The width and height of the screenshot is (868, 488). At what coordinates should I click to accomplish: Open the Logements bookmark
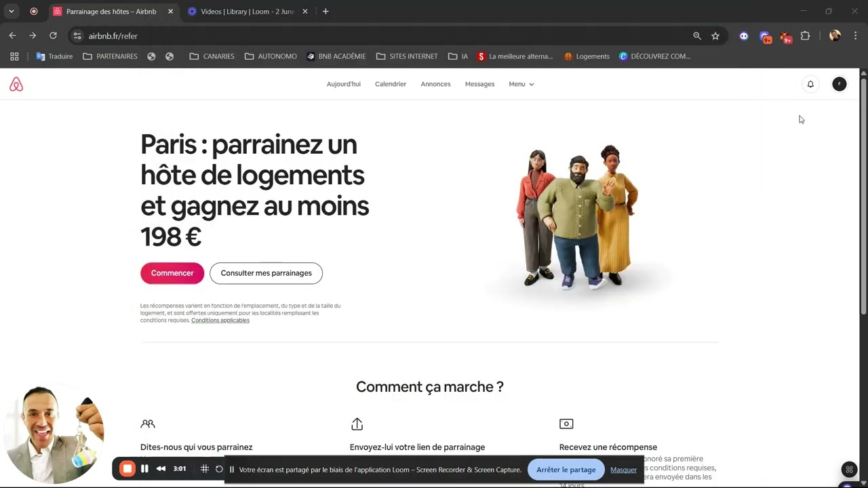tap(587, 56)
